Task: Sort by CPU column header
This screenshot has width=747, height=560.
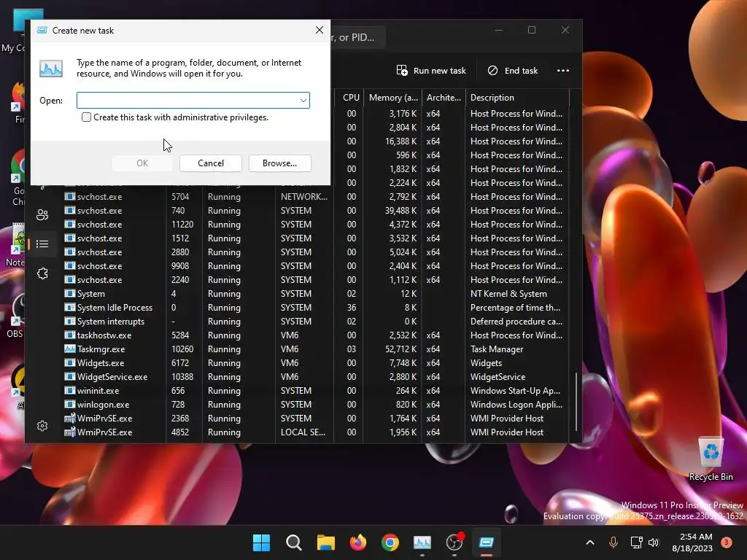Action: pos(351,98)
